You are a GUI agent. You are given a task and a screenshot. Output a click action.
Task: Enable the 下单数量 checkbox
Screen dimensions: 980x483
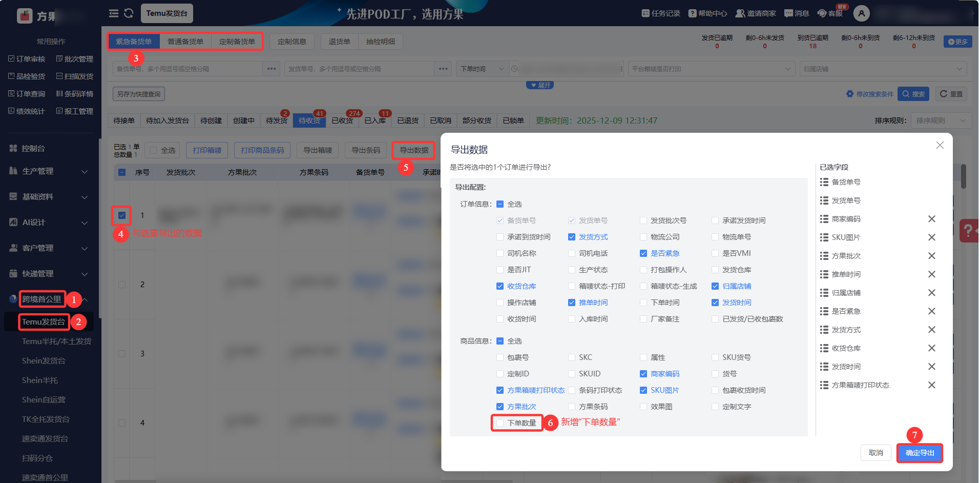(x=500, y=423)
